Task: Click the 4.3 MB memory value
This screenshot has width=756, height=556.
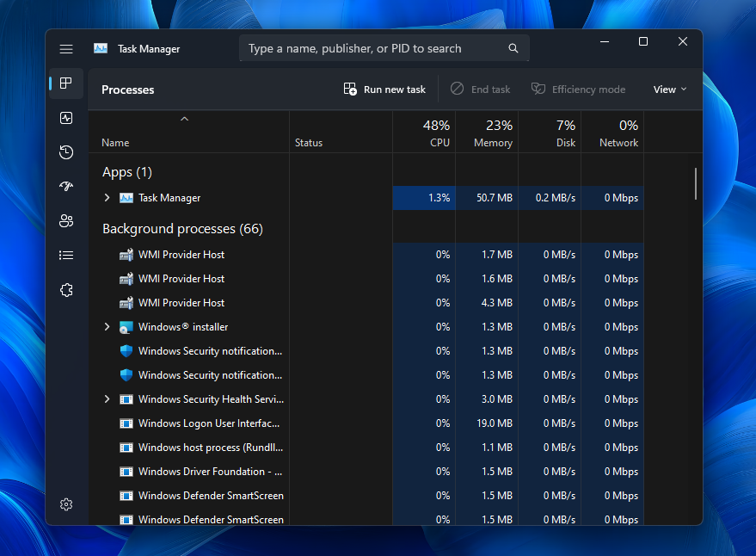Action: [x=496, y=303]
